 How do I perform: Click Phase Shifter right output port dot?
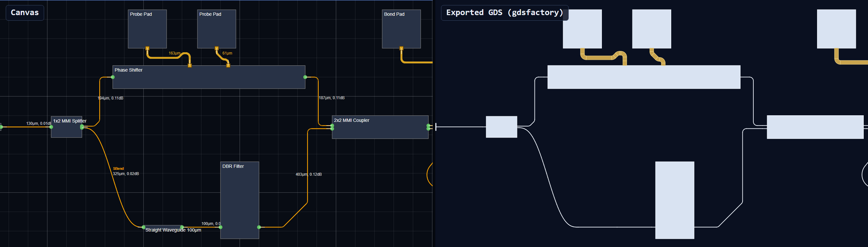coord(305,77)
